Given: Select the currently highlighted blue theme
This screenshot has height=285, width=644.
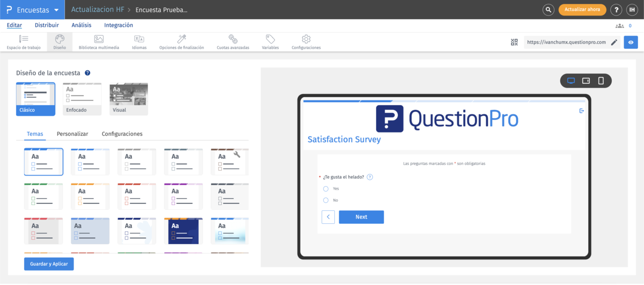Looking at the screenshot, I should (x=43, y=162).
